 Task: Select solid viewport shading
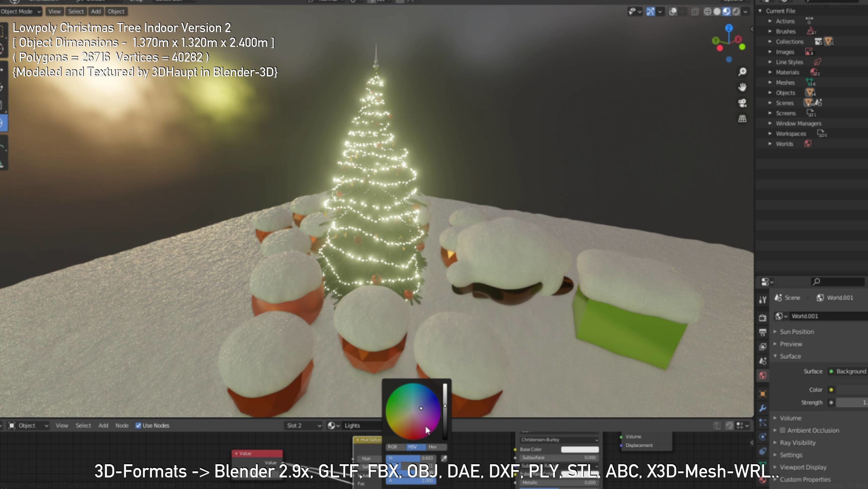pyautogui.click(x=717, y=12)
